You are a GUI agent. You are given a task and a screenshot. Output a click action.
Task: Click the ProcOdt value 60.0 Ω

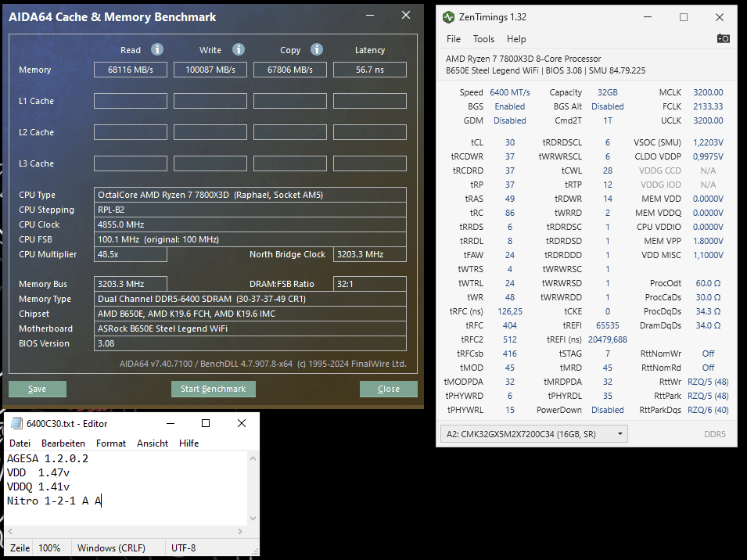[x=708, y=283]
